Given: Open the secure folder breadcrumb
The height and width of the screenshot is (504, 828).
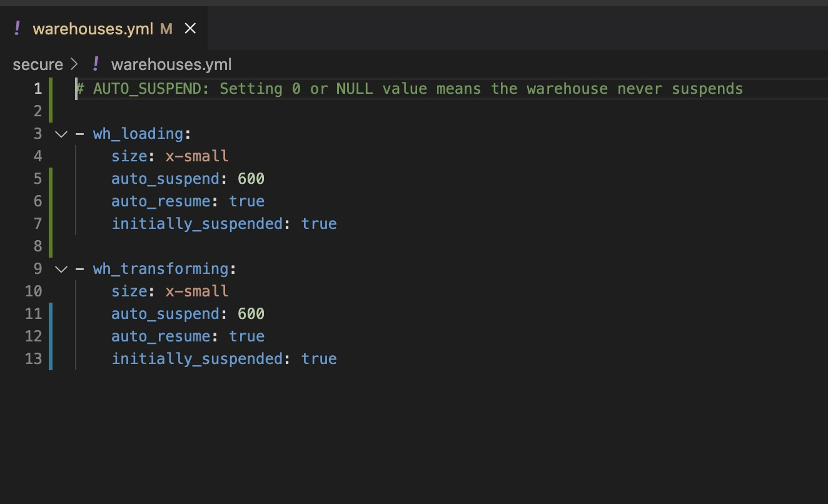Looking at the screenshot, I should [38, 64].
